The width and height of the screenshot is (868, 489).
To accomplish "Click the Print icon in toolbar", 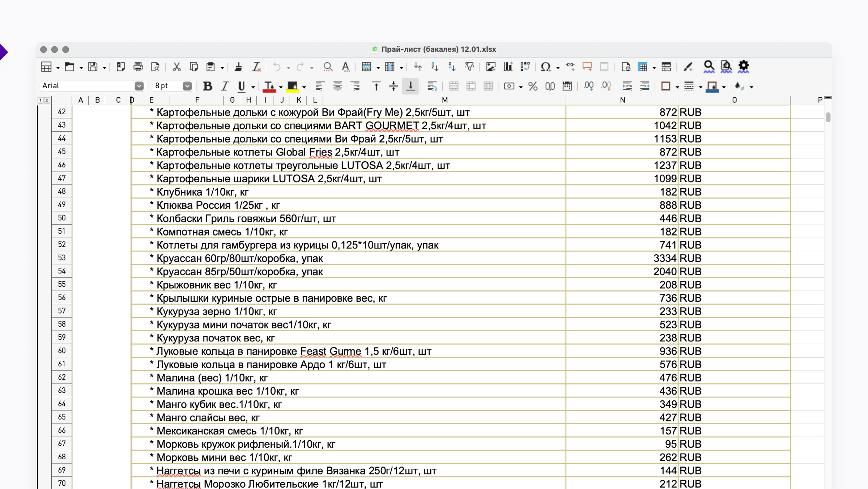I will pyautogui.click(x=138, y=67).
